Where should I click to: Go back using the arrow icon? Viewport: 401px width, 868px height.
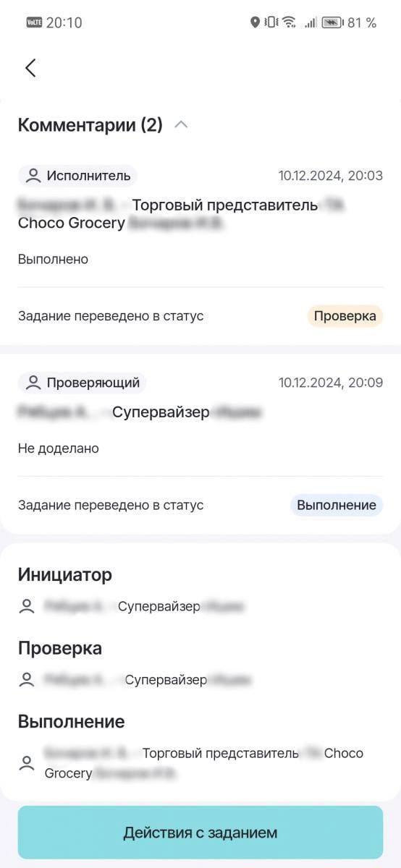coord(30,68)
